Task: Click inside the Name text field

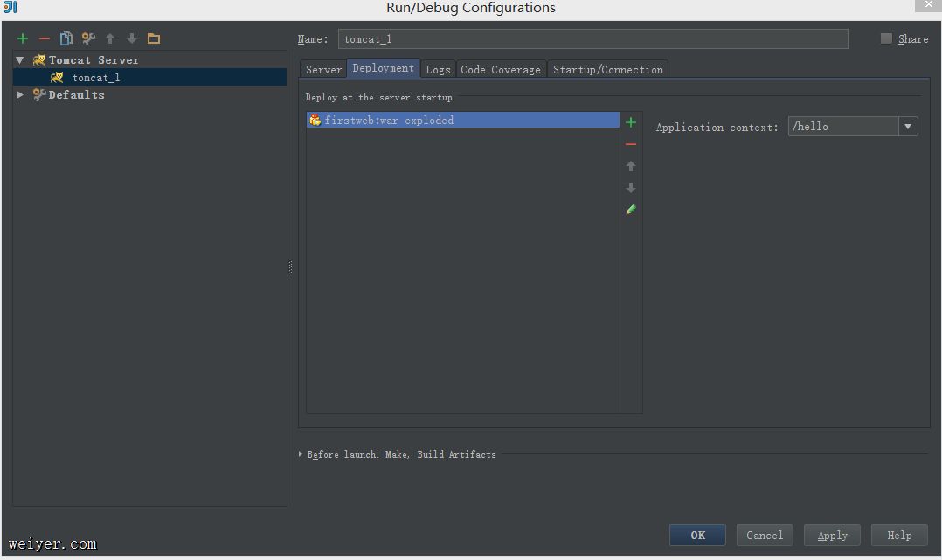Action: click(592, 38)
